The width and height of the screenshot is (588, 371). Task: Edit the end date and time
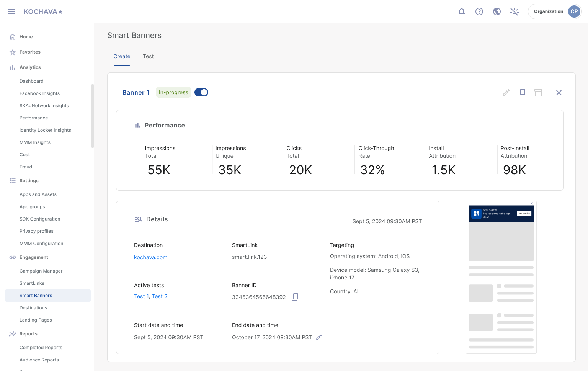tap(319, 337)
